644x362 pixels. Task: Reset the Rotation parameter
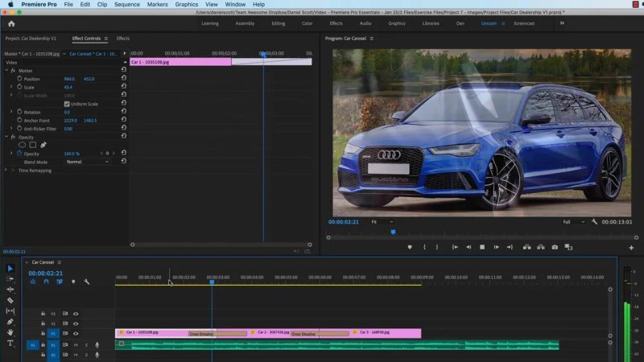(x=124, y=111)
